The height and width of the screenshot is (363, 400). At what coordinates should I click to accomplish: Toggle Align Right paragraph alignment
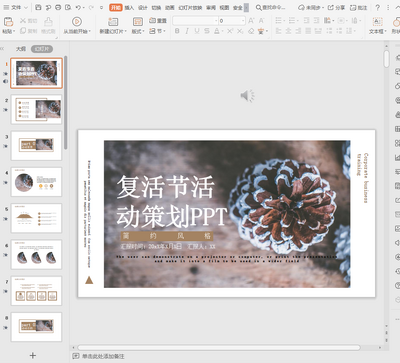[298, 31]
